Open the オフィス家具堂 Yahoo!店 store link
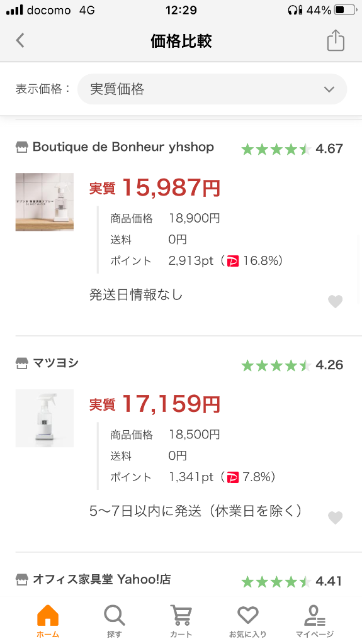362x644 pixels. pos(101,579)
